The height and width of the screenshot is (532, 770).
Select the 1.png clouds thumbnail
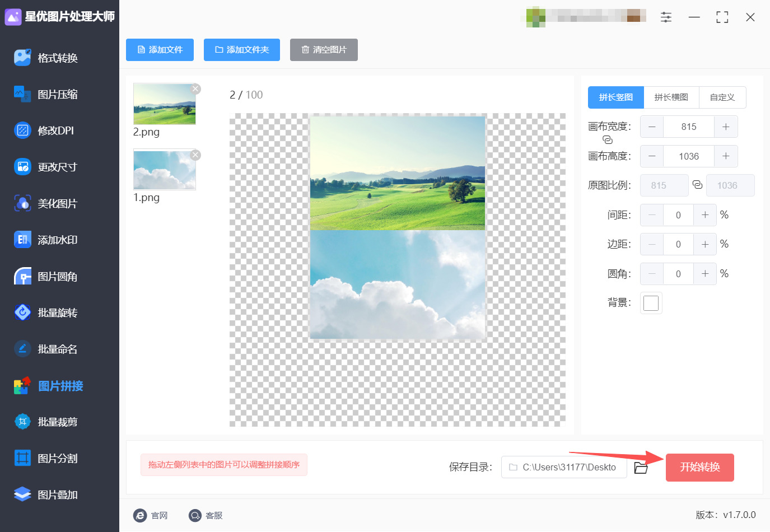coord(165,170)
